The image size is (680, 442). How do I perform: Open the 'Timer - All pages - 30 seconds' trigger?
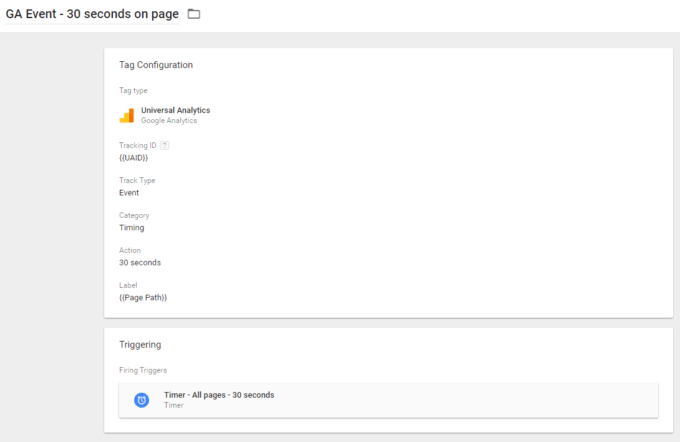(389, 400)
